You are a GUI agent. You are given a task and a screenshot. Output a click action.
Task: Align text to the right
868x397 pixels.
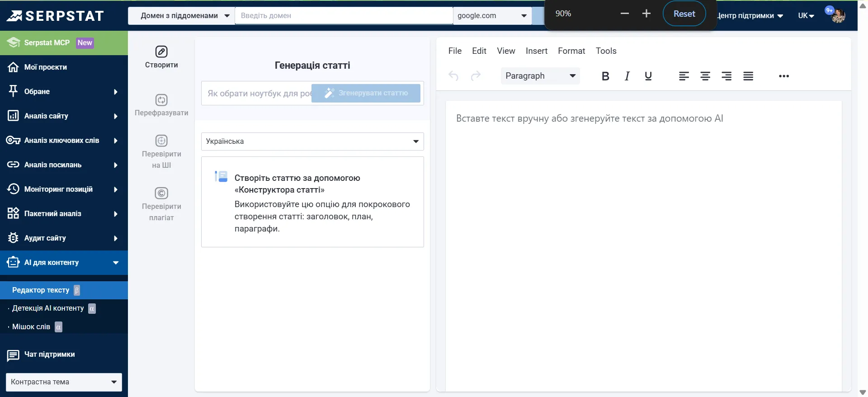726,76
